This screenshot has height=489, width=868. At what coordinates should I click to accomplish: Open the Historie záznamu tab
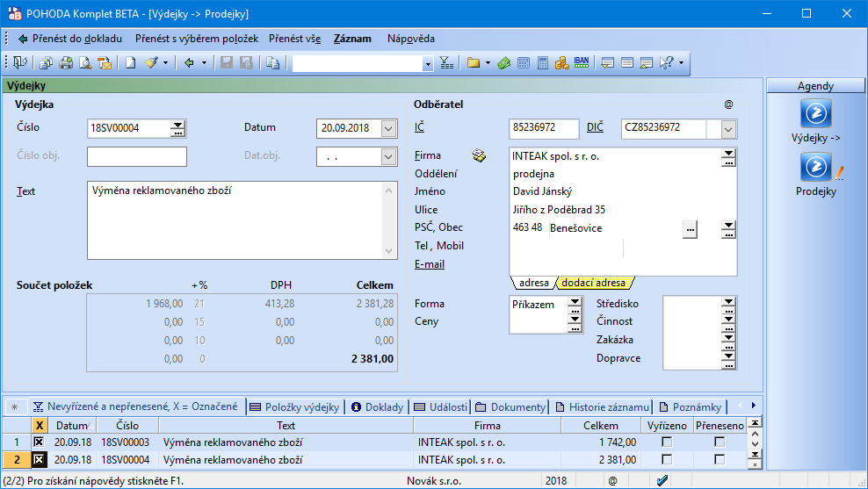(x=602, y=407)
